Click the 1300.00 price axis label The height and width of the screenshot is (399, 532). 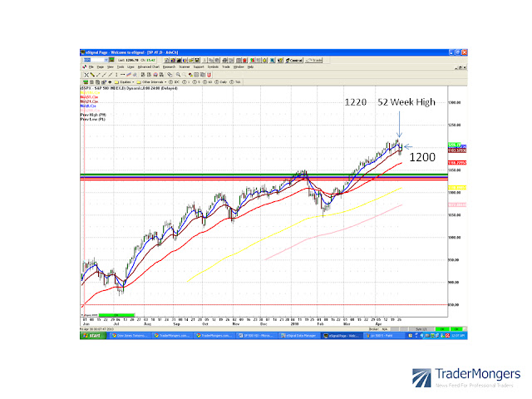click(x=455, y=102)
